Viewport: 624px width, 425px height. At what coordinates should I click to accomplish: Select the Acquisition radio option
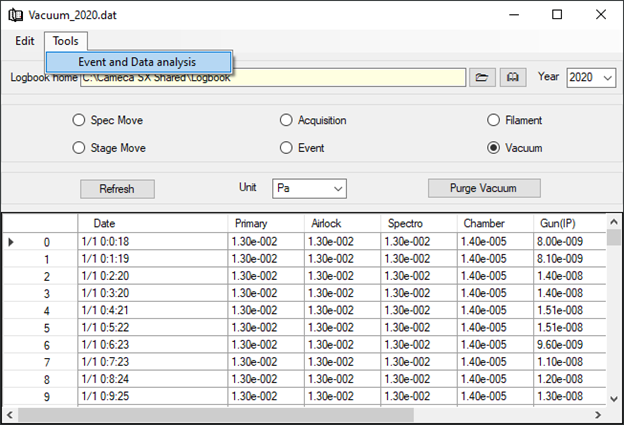(287, 121)
